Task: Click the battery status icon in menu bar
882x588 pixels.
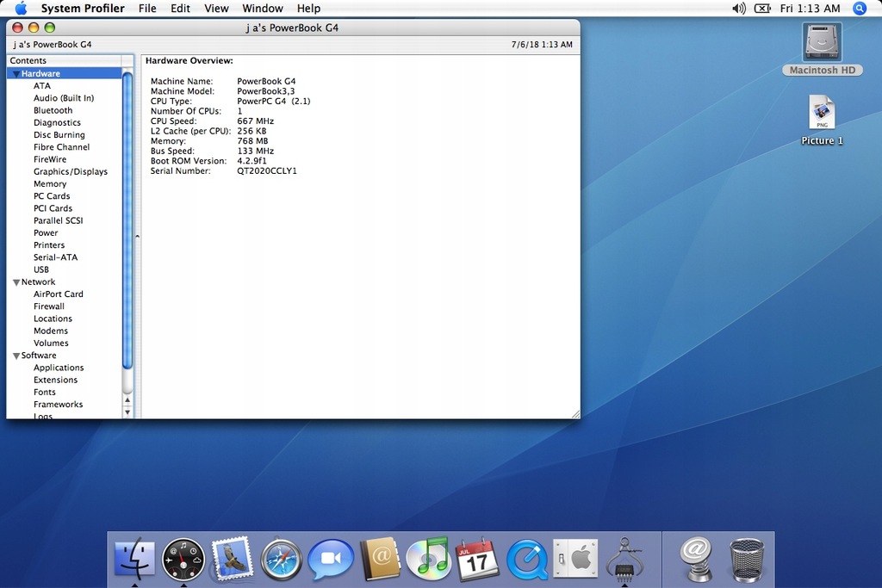Action: coord(762,9)
